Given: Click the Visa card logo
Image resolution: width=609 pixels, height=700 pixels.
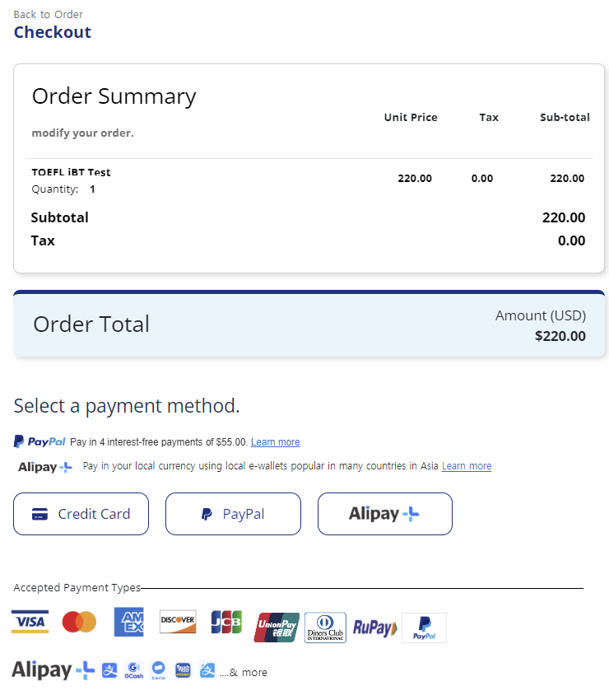Looking at the screenshot, I should coord(30,622).
